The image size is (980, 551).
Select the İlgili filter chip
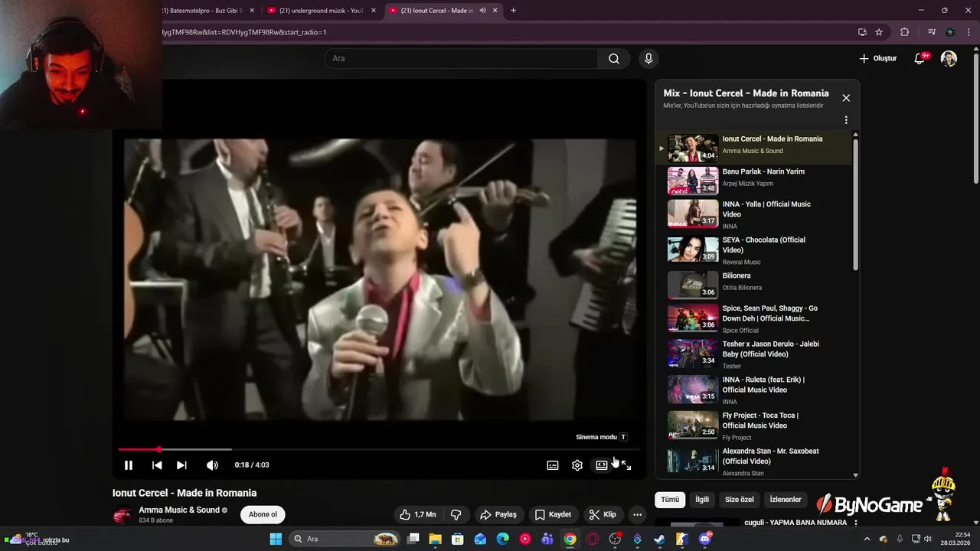tap(701, 500)
